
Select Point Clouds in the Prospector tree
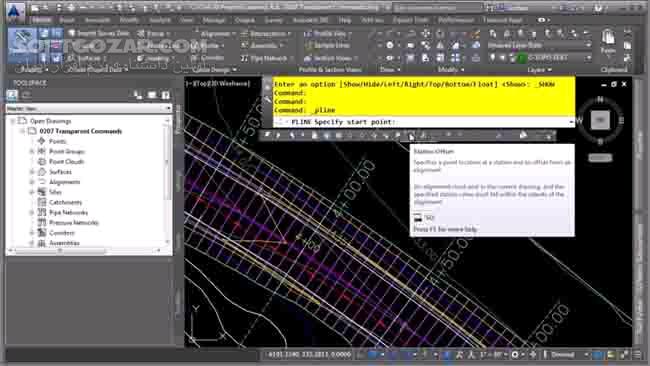click(66, 162)
